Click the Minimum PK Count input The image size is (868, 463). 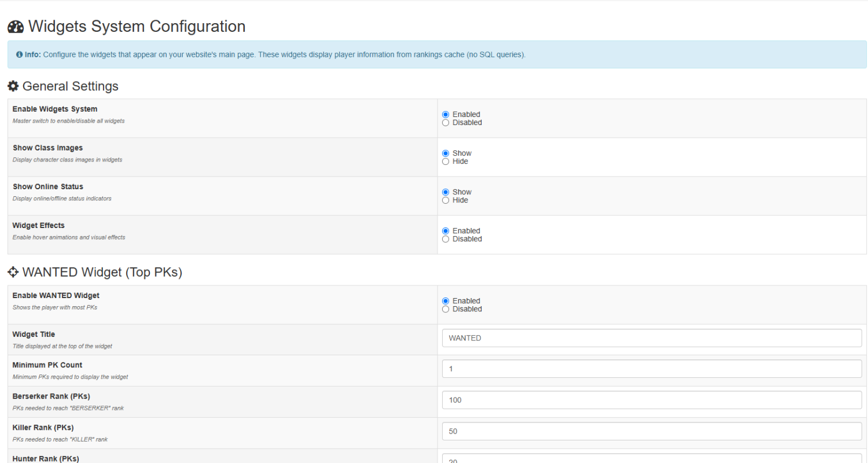coord(652,369)
